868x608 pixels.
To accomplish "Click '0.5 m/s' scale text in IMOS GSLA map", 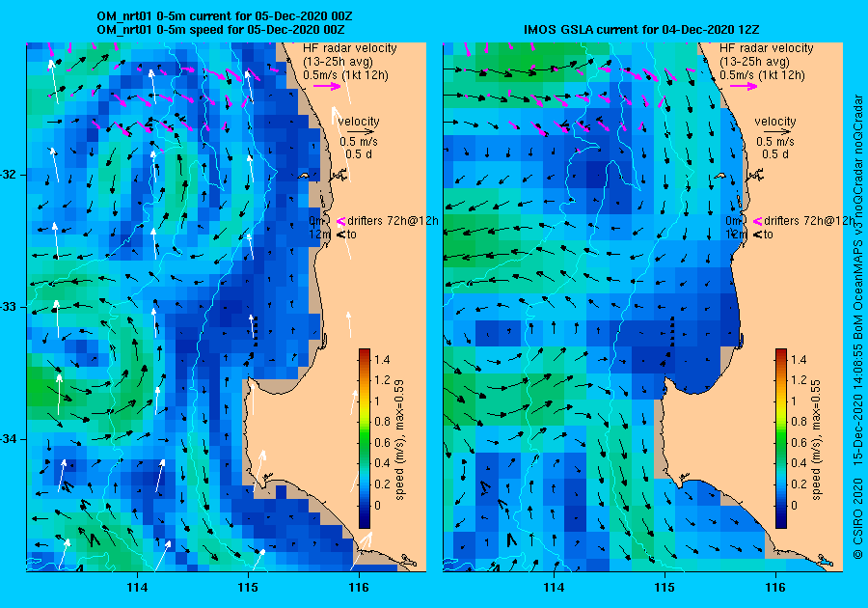I will pyautogui.click(x=775, y=142).
